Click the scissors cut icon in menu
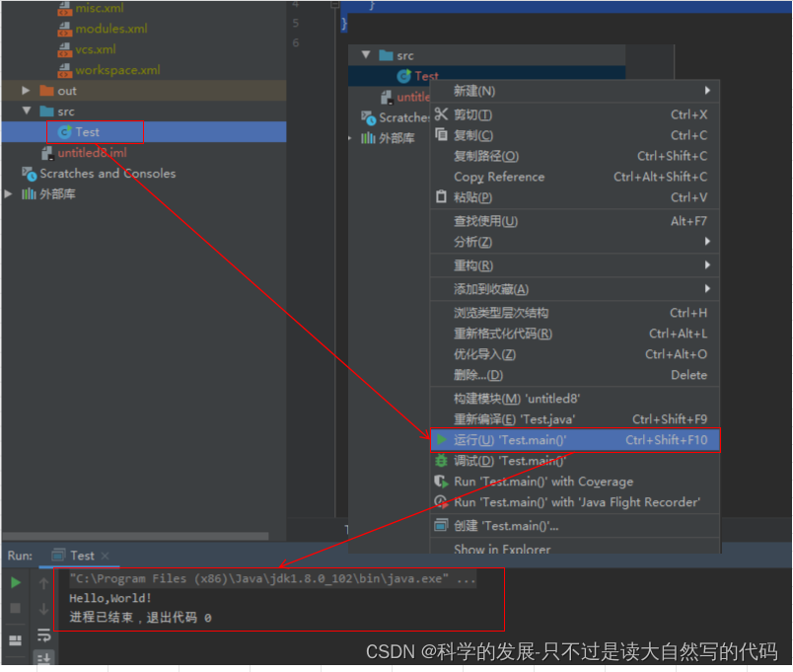 (x=441, y=114)
